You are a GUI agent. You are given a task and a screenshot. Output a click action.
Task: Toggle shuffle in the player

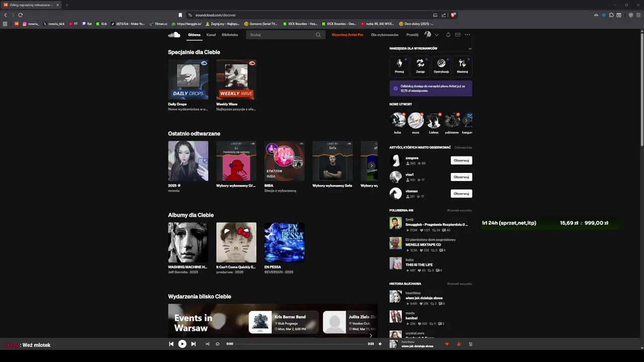tap(207, 344)
